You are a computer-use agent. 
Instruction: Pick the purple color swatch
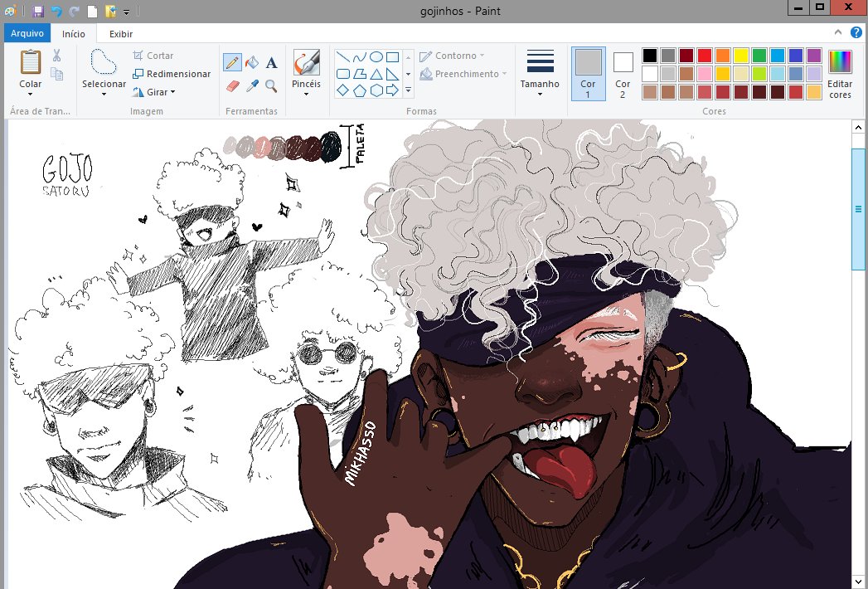[x=814, y=56]
